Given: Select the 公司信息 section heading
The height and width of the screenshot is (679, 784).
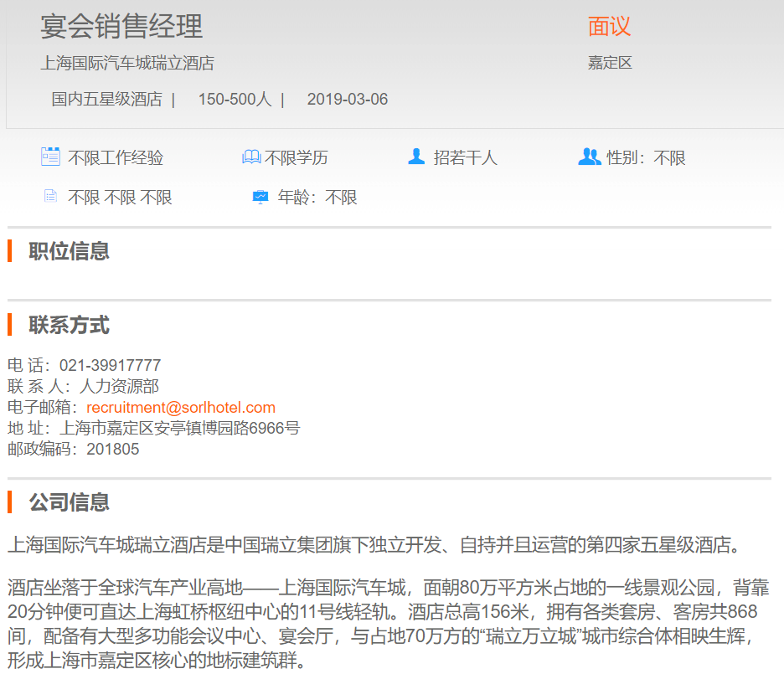Looking at the screenshot, I should pyautogui.click(x=69, y=502).
